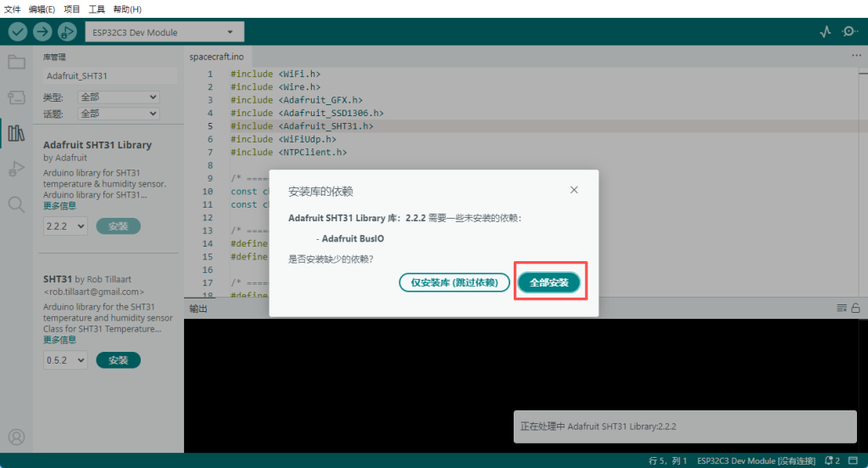
Task: Open the Search magnifier in sidebar
Action: [16, 204]
